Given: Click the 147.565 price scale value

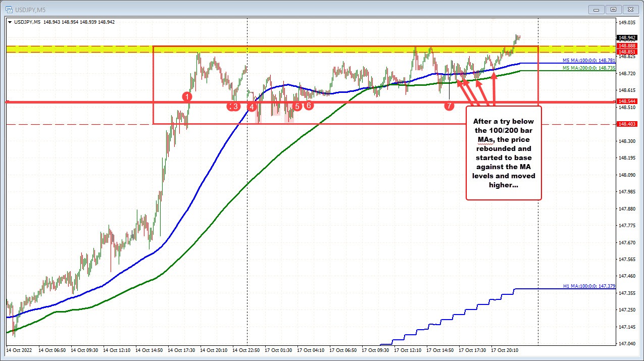Looking at the screenshot, I should [627, 259].
